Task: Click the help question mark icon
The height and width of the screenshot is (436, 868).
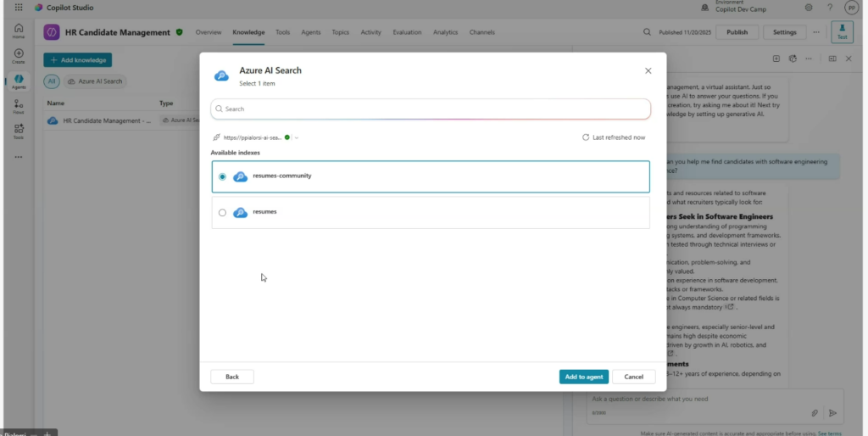Action: [x=829, y=8]
